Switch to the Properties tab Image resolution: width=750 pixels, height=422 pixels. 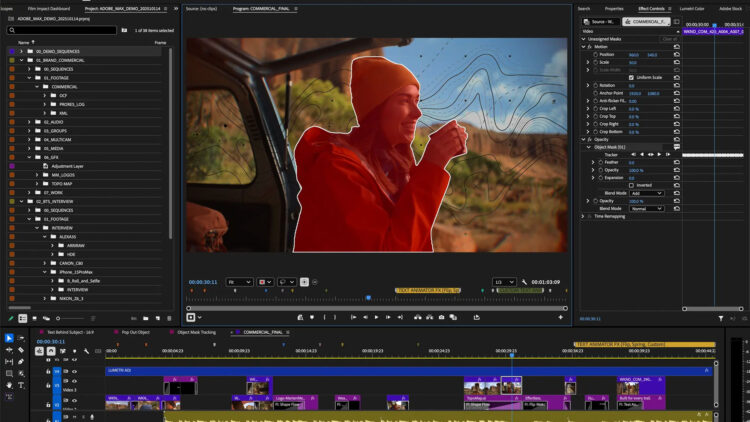[x=614, y=9]
